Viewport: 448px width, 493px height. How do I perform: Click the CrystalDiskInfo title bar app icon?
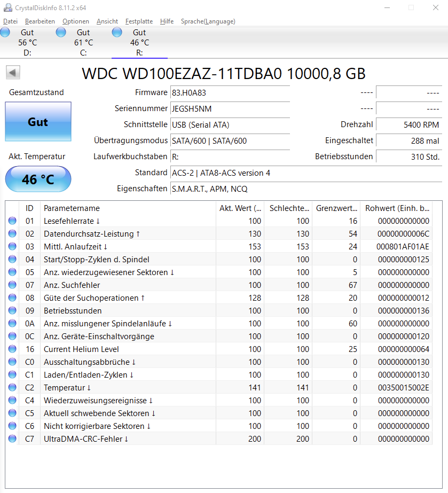[8, 7]
